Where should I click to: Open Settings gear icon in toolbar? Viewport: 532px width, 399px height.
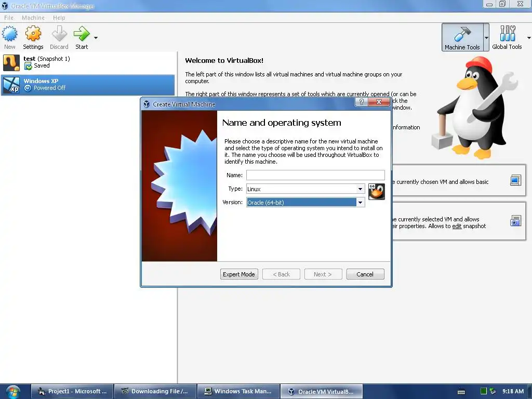click(33, 34)
